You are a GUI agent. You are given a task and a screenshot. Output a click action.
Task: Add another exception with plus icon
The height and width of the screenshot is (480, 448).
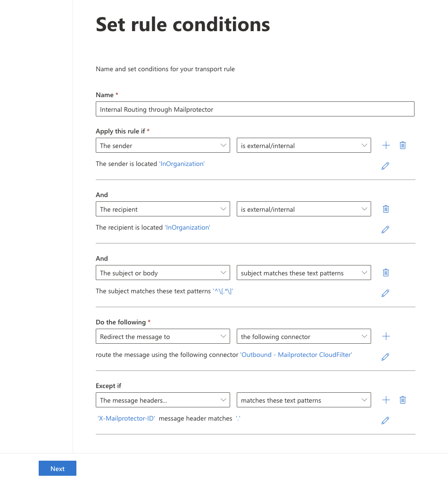coord(386,400)
